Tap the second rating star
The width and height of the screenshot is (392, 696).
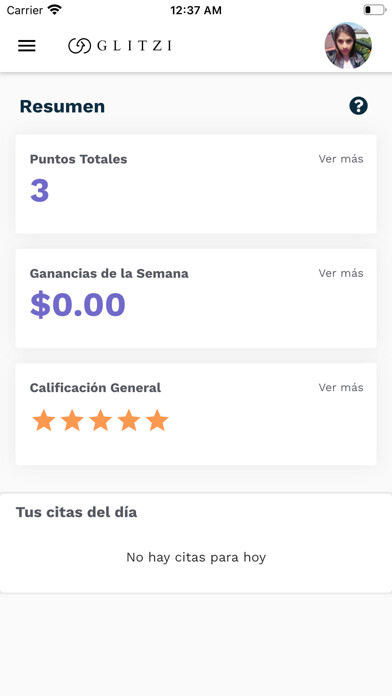(72, 420)
